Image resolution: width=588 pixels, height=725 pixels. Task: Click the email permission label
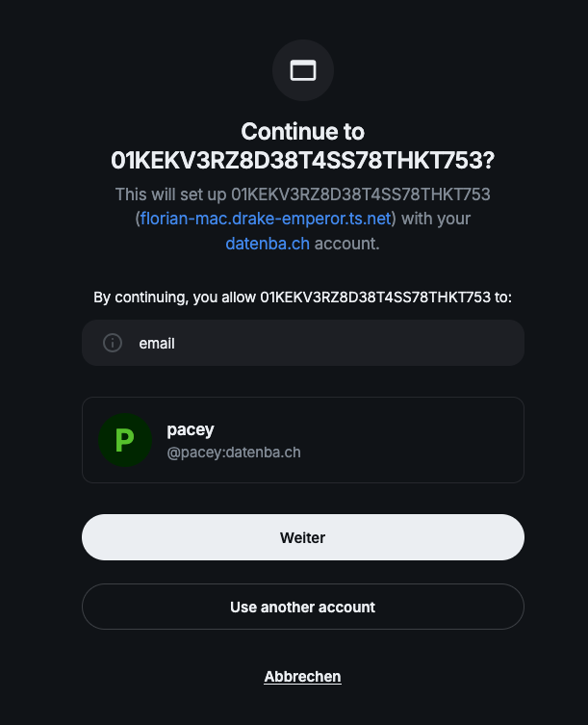(157, 343)
